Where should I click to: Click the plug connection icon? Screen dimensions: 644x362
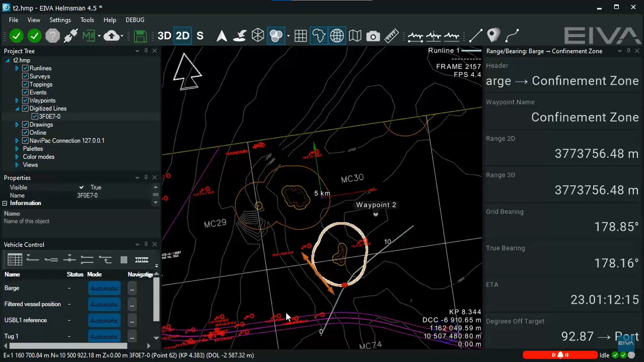70,36
